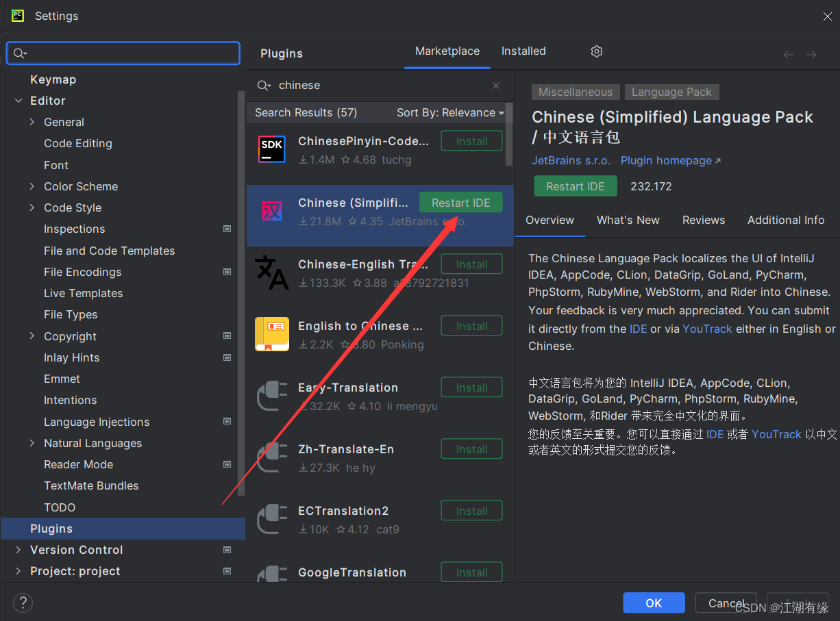The height and width of the screenshot is (621, 840).
Task: Install the ChinesePinyin-Code plugin
Action: pyautogui.click(x=472, y=141)
